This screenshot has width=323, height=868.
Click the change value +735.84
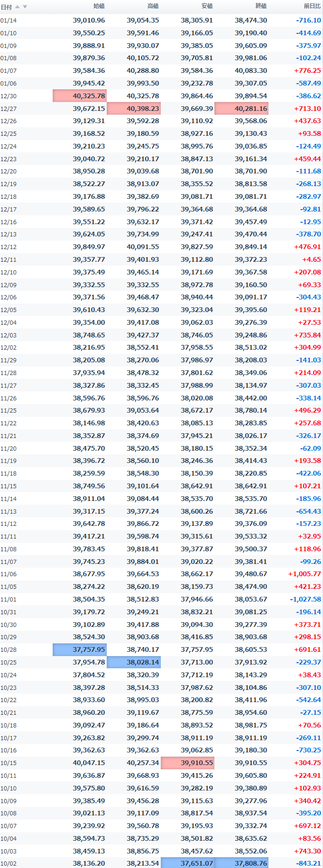coord(307,335)
